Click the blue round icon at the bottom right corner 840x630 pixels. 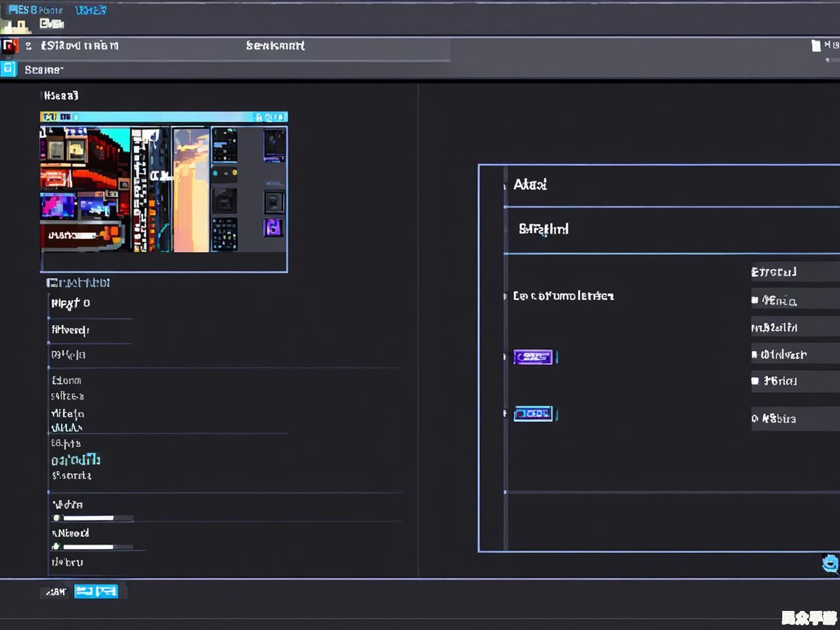point(830,563)
